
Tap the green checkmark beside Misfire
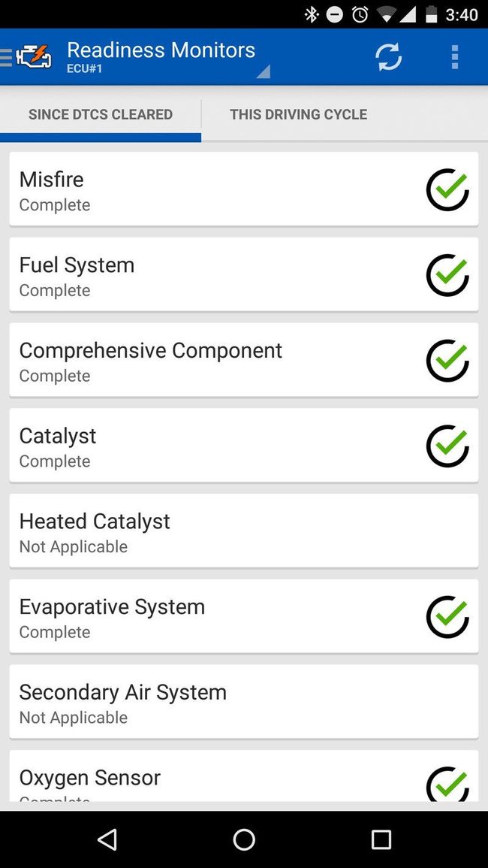click(x=447, y=189)
